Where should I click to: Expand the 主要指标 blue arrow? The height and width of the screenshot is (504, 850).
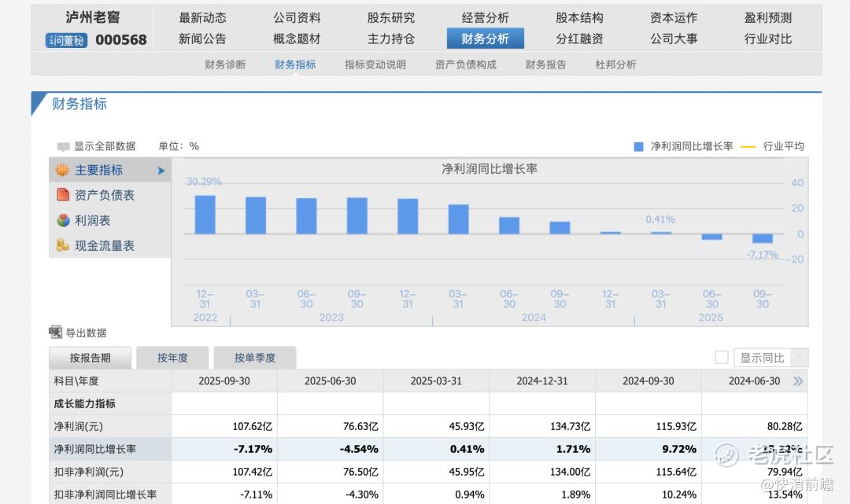[161, 171]
